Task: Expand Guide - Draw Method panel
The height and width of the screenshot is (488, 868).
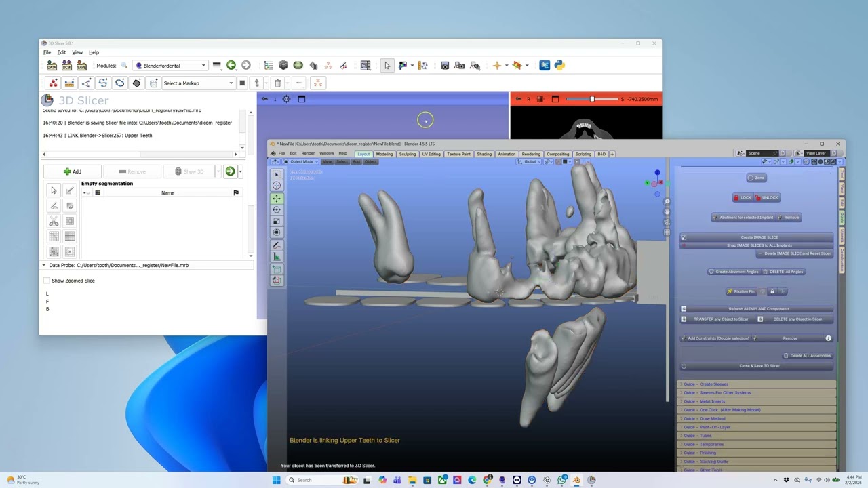Action: (x=757, y=418)
